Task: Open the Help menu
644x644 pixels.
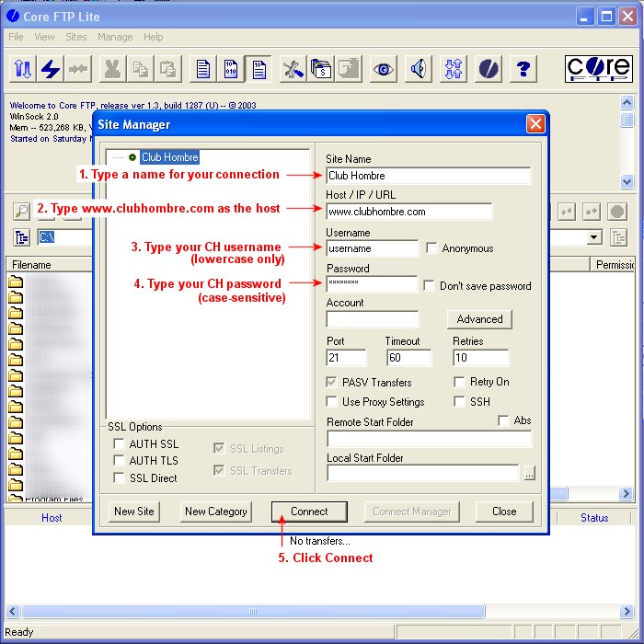Action: click(154, 37)
